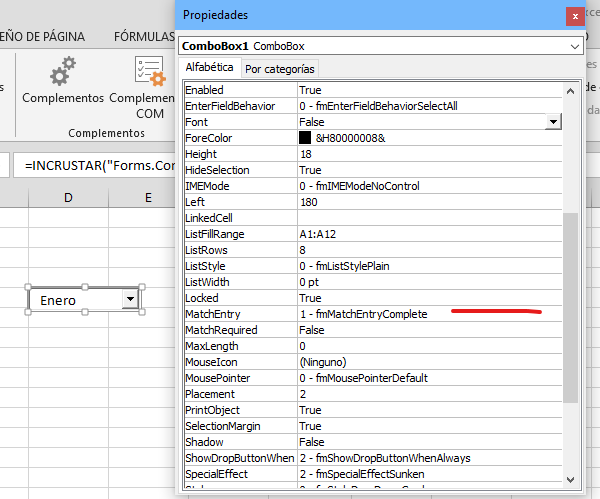Select the Locked property row
This screenshot has height=499, width=600.
tap(240, 298)
